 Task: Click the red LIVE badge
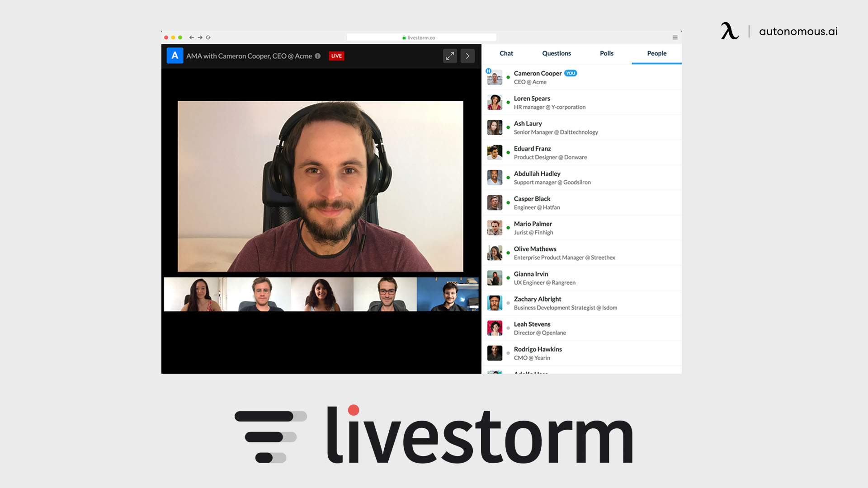point(336,56)
